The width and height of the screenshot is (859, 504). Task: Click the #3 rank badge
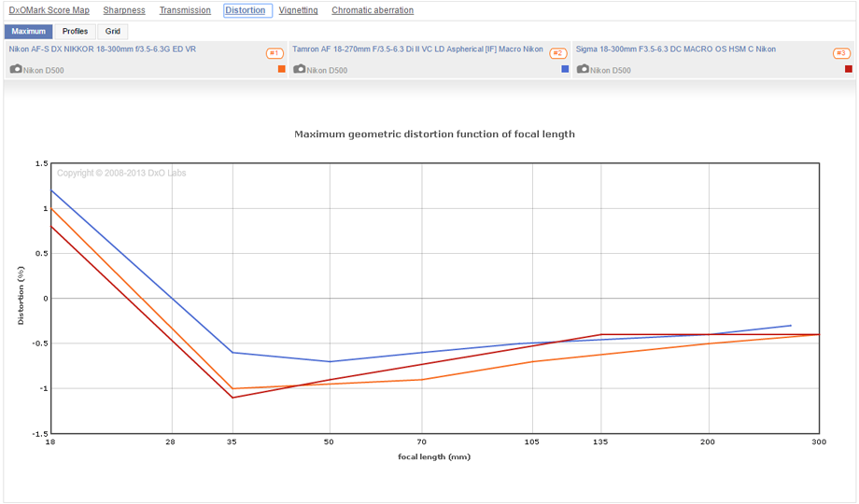pos(841,54)
